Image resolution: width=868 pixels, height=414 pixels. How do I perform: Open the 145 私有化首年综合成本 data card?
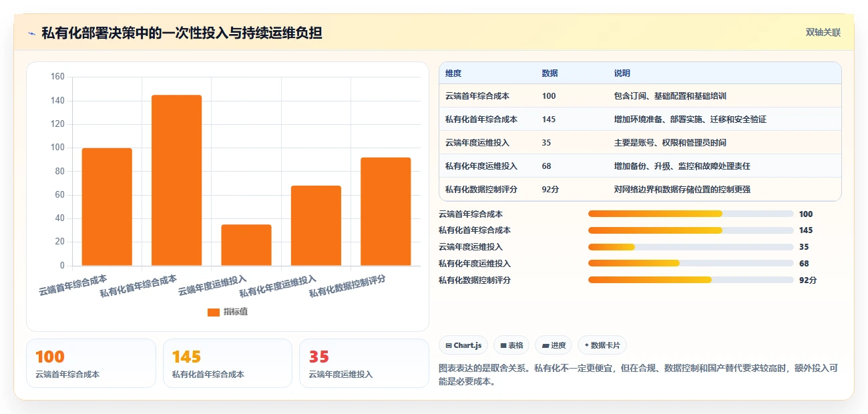click(x=228, y=363)
